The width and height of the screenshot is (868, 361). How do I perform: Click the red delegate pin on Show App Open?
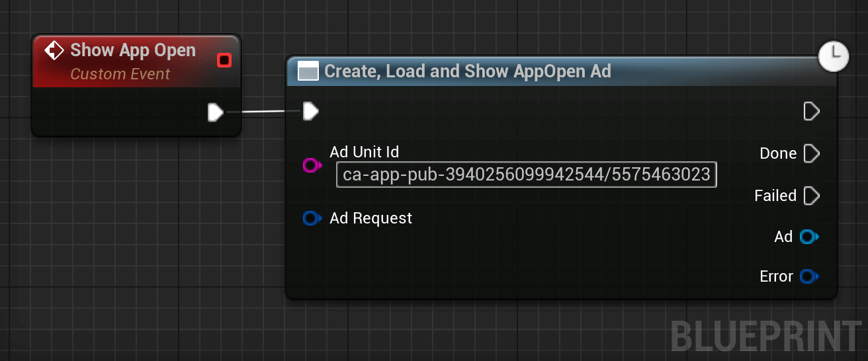click(224, 61)
